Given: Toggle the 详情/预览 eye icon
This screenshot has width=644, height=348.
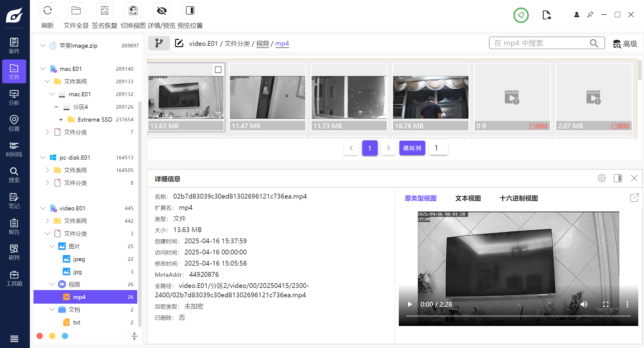Looking at the screenshot, I should pyautogui.click(x=162, y=11).
